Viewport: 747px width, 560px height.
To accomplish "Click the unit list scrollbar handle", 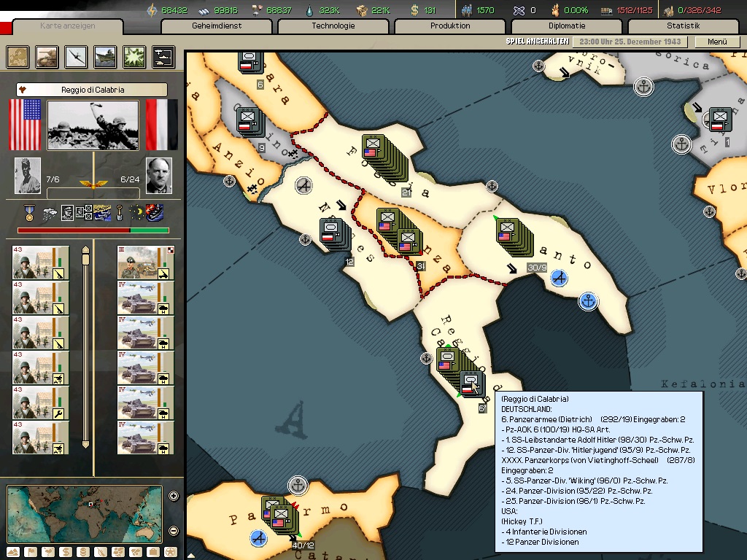I will pos(86,257).
